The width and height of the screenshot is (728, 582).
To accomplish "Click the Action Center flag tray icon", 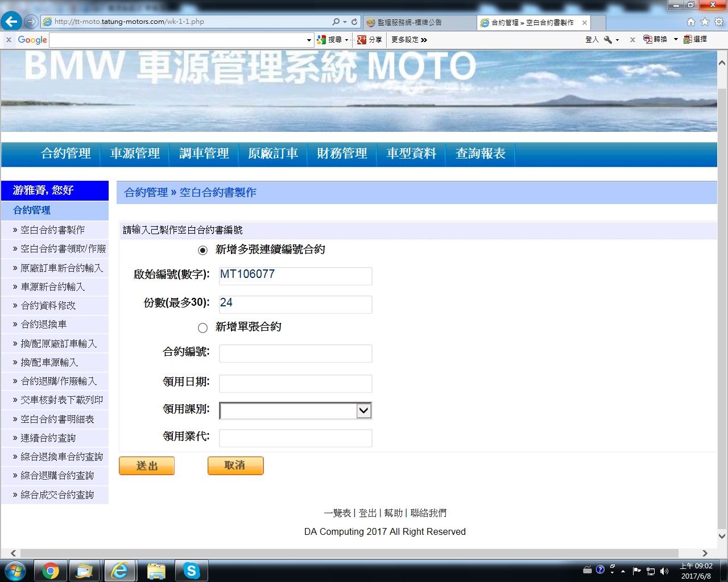I will (x=636, y=571).
